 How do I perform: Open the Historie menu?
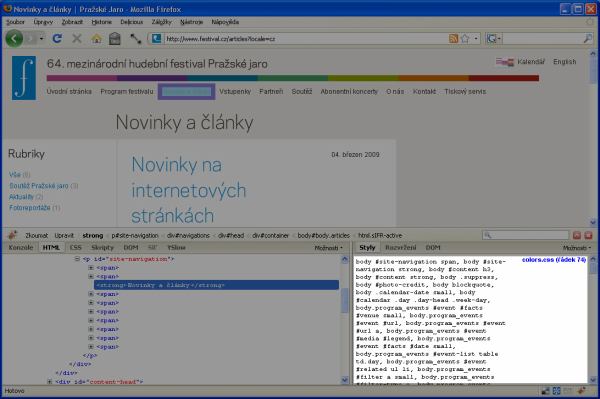click(102, 22)
